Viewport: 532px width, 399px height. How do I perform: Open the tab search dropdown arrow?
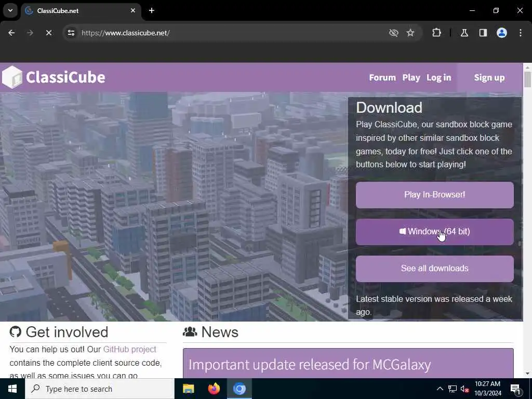(x=10, y=10)
